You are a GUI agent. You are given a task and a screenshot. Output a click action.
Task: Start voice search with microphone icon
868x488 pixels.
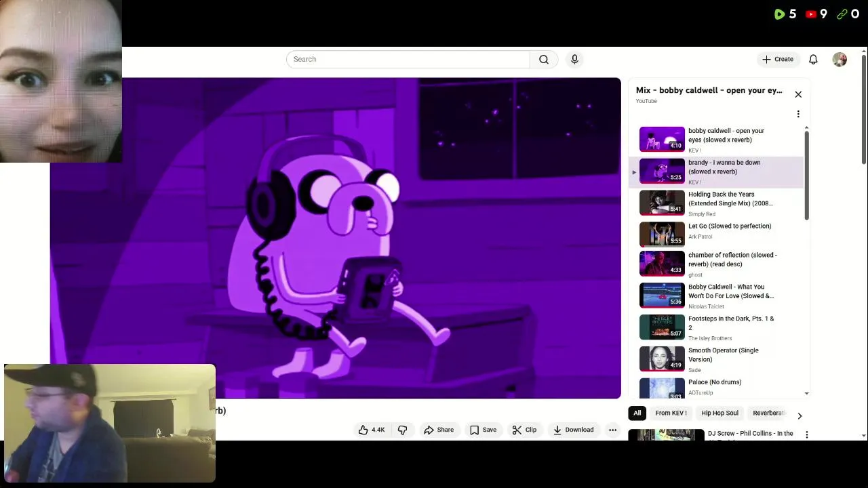tap(574, 59)
